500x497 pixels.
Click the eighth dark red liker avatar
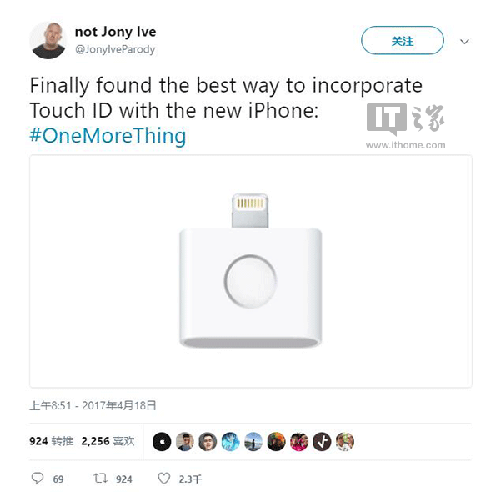tap(322, 442)
